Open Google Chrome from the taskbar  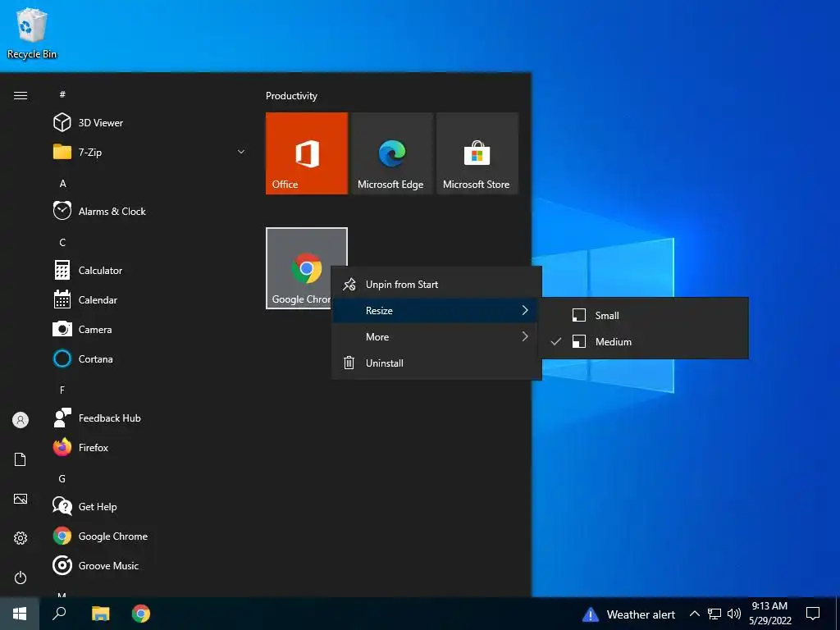(x=141, y=614)
